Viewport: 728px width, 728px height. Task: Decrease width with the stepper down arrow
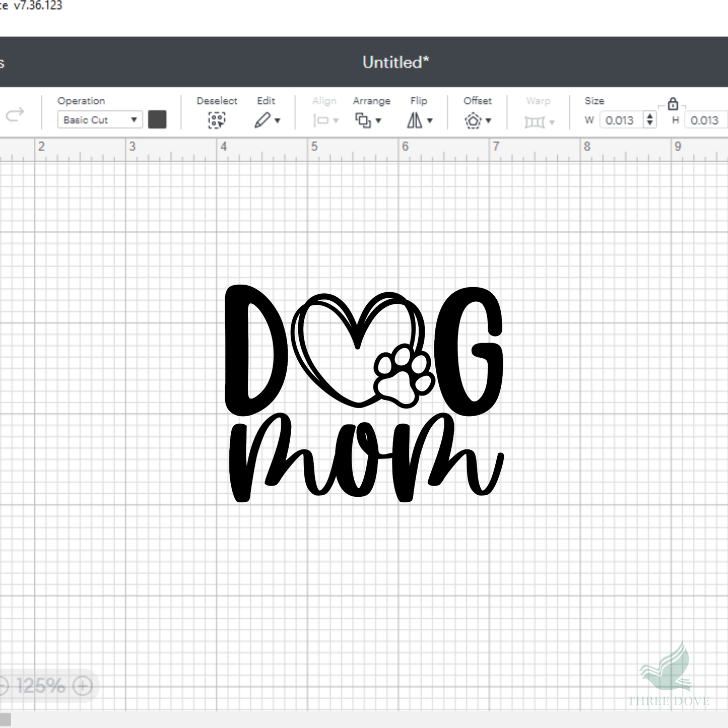[x=650, y=124]
